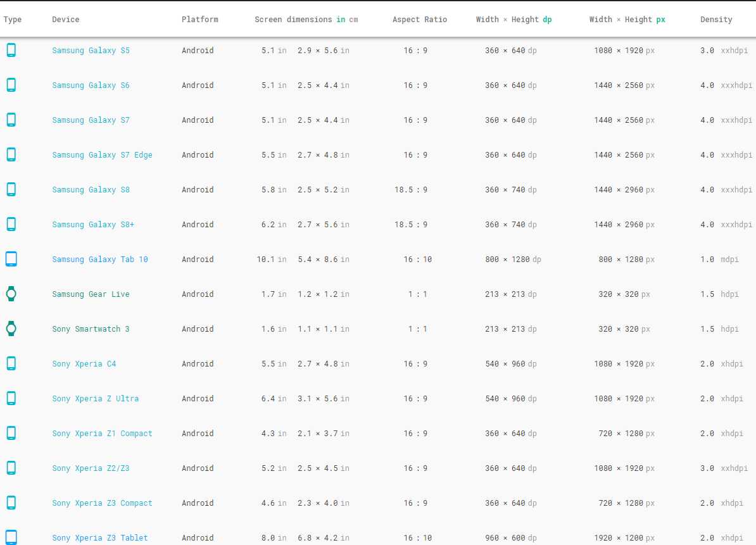The width and height of the screenshot is (756, 545).
Task: Sort by the Platform column header
Action: point(199,20)
